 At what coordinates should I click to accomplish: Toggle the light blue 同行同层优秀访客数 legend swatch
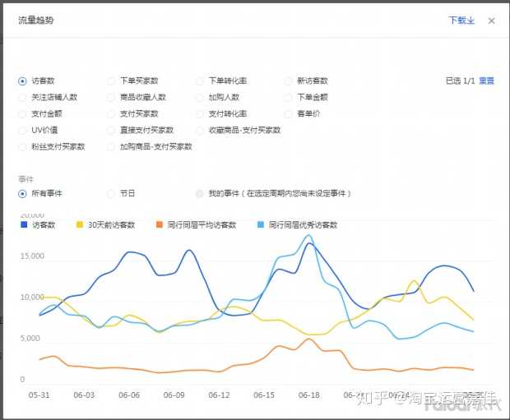click(261, 224)
